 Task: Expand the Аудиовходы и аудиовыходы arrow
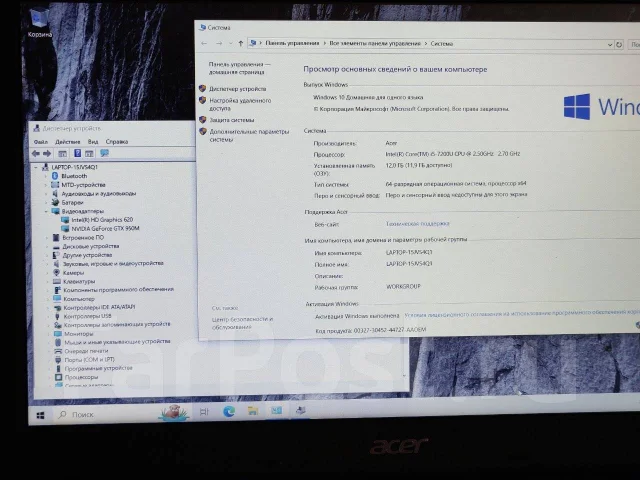pyautogui.click(x=46, y=193)
